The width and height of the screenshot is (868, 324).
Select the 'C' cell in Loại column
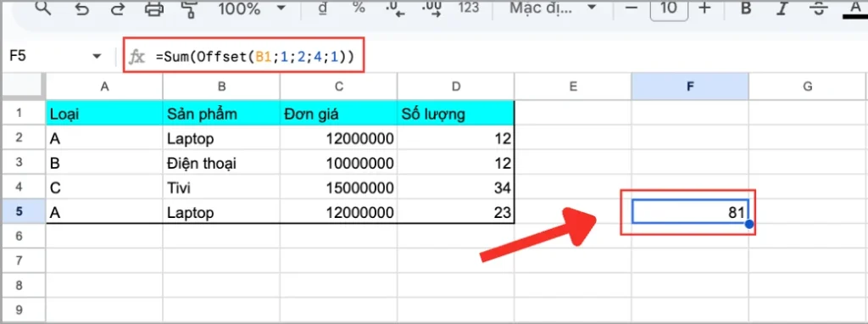pos(104,187)
